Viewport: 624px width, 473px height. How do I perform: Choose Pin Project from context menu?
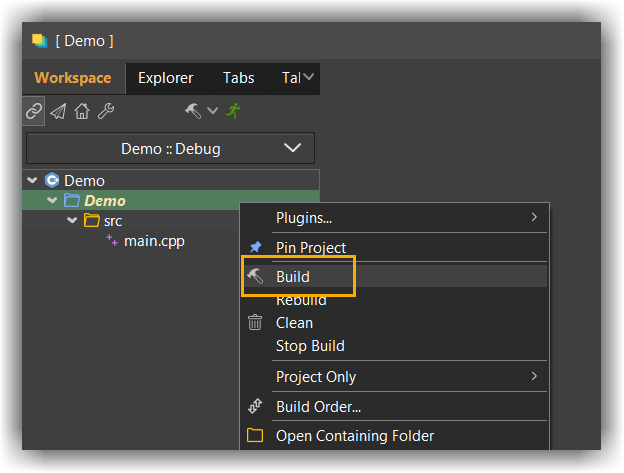(311, 248)
